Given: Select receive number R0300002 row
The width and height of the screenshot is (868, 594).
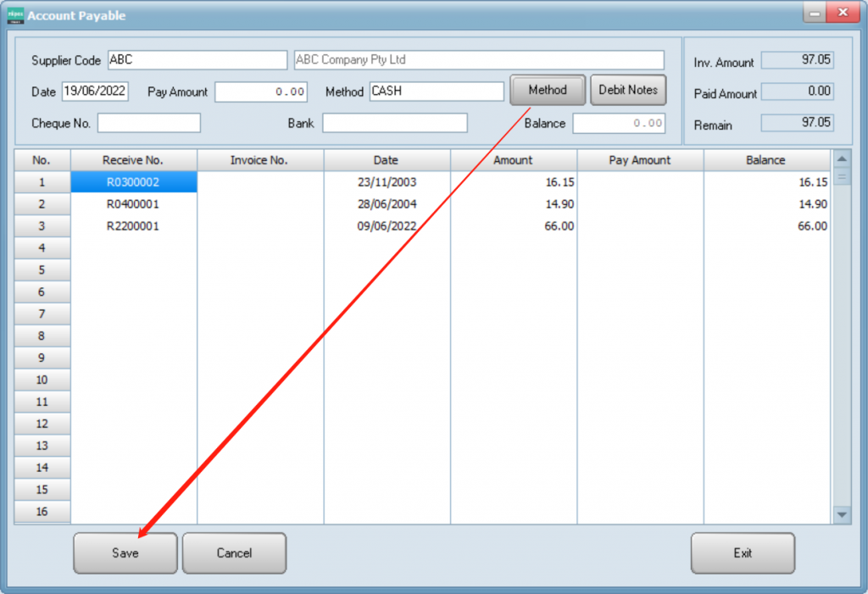Looking at the screenshot, I should pos(133,182).
